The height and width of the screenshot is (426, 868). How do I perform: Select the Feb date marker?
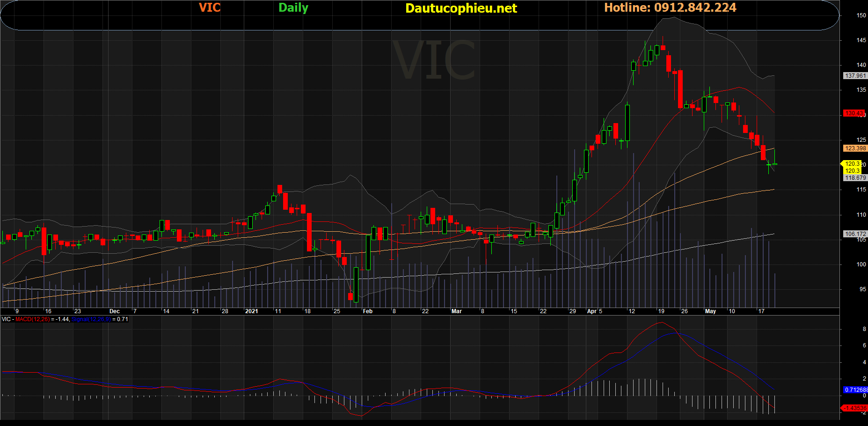tap(368, 311)
